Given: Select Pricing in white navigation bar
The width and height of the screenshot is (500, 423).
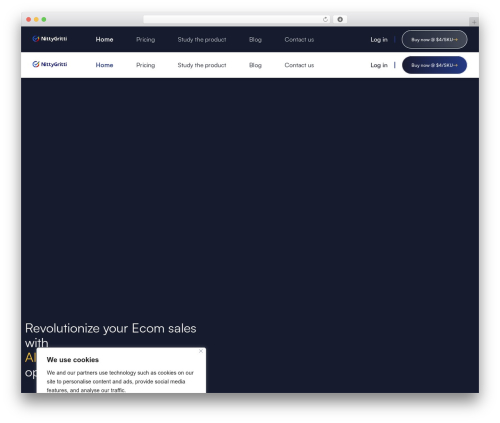Looking at the screenshot, I should 145,65.
